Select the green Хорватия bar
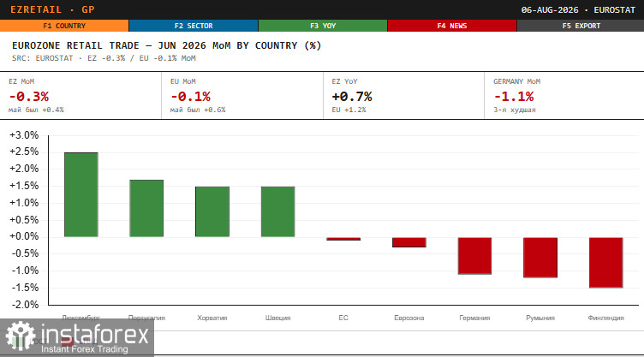Image resolution: width=644 pixels, height=357 pixels. (x=212, y=211)
